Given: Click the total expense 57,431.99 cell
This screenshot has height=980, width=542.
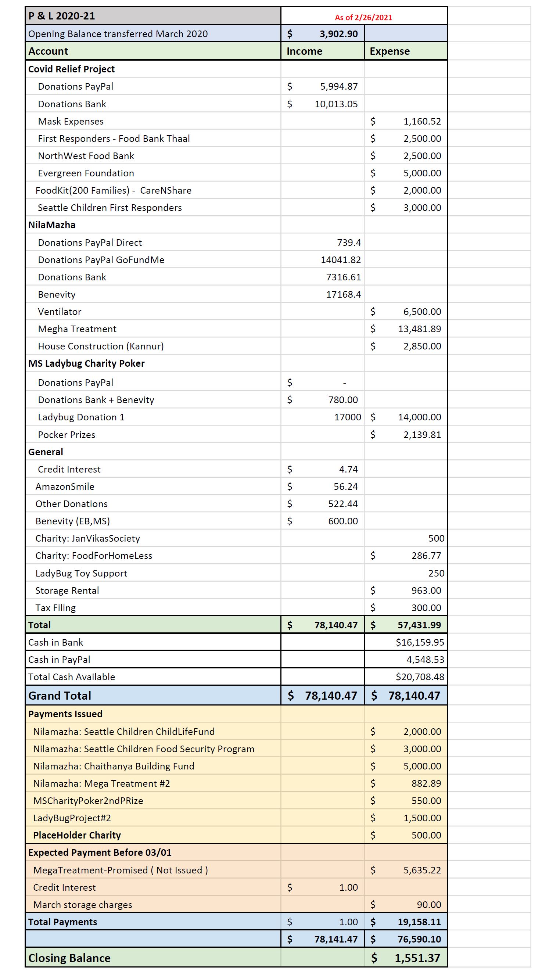Looking at the screenshot, I should 405,625.
